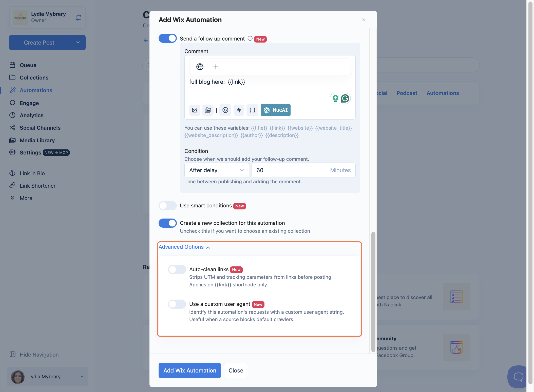Click the thumbs-up community thumbnail
The image size is (534, 392).
456,347
